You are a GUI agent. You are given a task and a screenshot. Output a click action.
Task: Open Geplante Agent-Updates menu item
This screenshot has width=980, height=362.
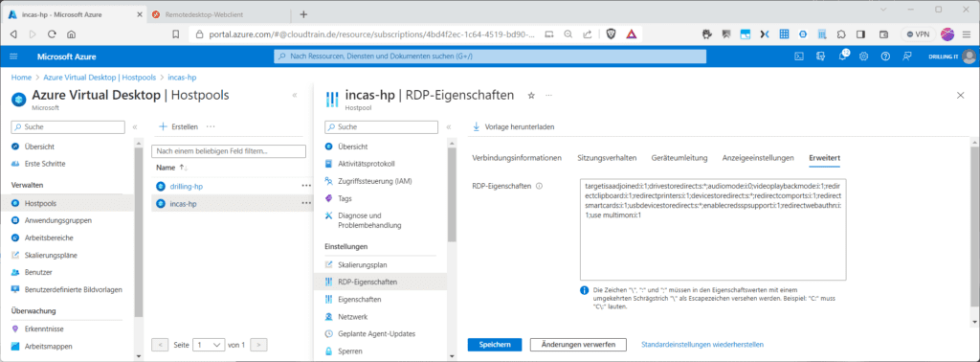pos(376,334)
